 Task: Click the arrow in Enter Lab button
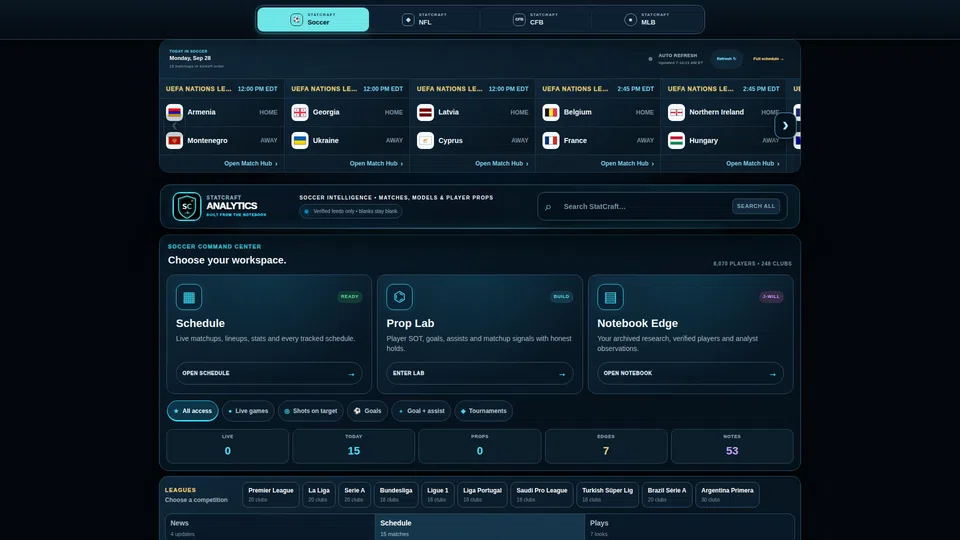[561, 374]
